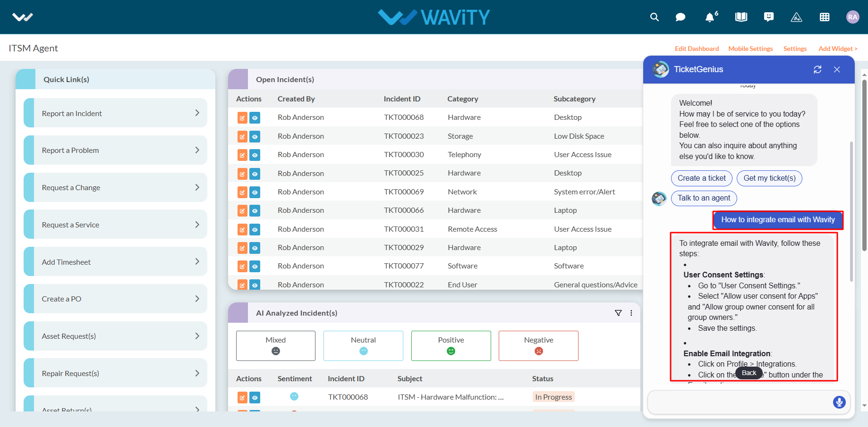Edit incident TKT000066
This screenshot has width=868, height=427.
pyautogui.click(x=242, y=210)
